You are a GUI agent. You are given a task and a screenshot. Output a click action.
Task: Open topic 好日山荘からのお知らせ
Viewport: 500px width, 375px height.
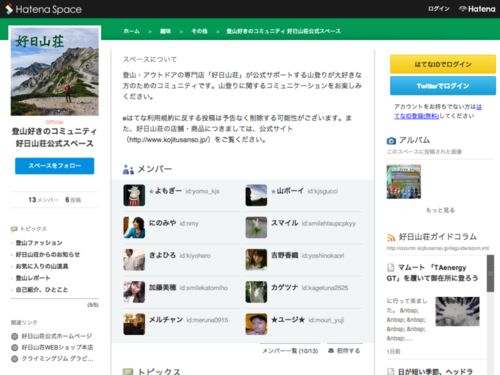(48, 254)
